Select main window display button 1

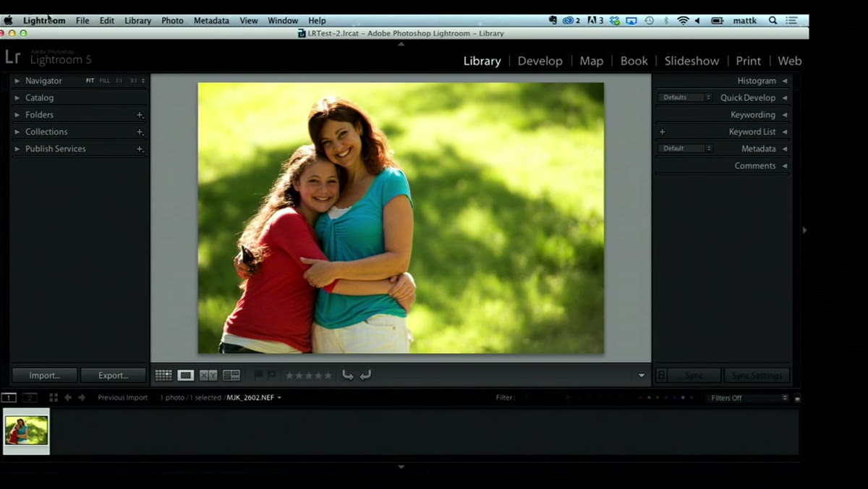pos(9,398)
